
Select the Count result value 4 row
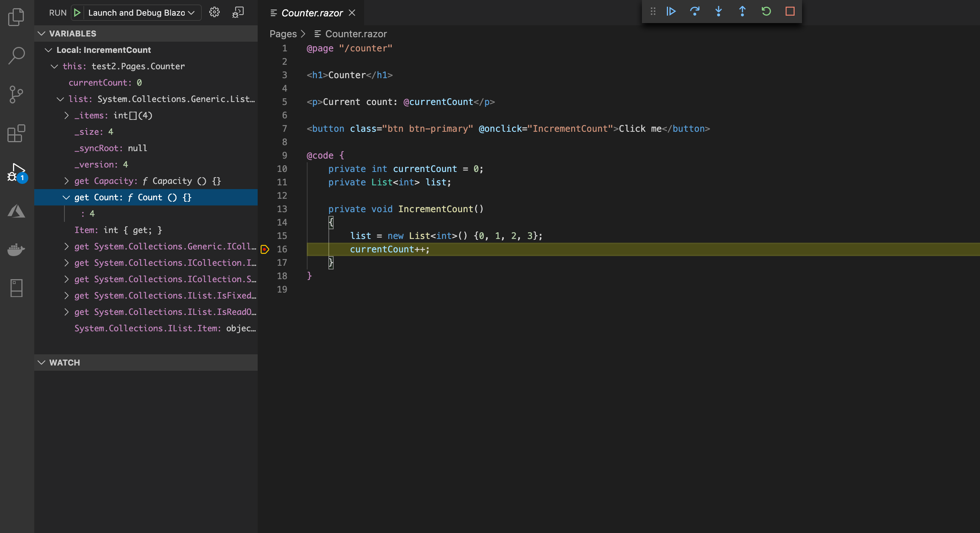[146, 214]
